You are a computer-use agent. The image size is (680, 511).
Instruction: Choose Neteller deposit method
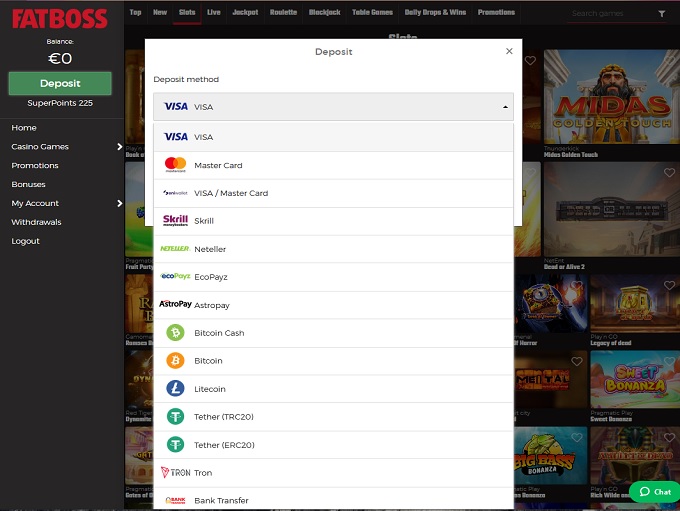[x=333, y=249]
